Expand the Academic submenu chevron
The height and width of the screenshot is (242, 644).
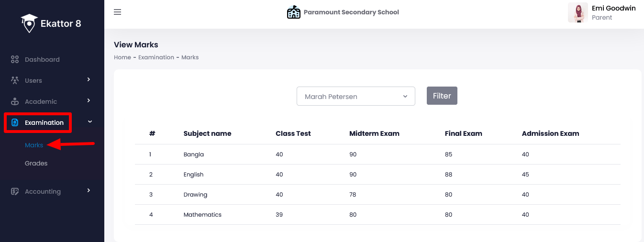click(x=89, y=100)
